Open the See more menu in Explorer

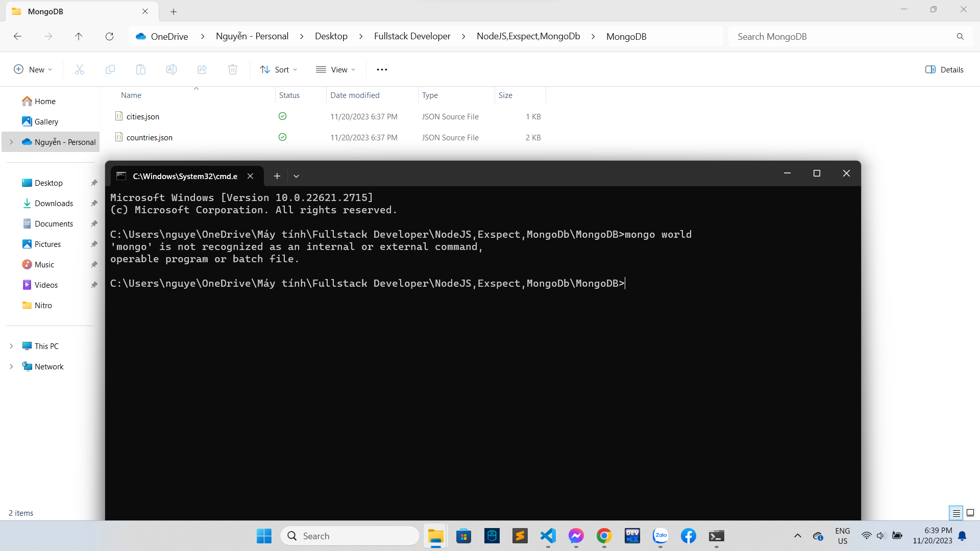382,69
